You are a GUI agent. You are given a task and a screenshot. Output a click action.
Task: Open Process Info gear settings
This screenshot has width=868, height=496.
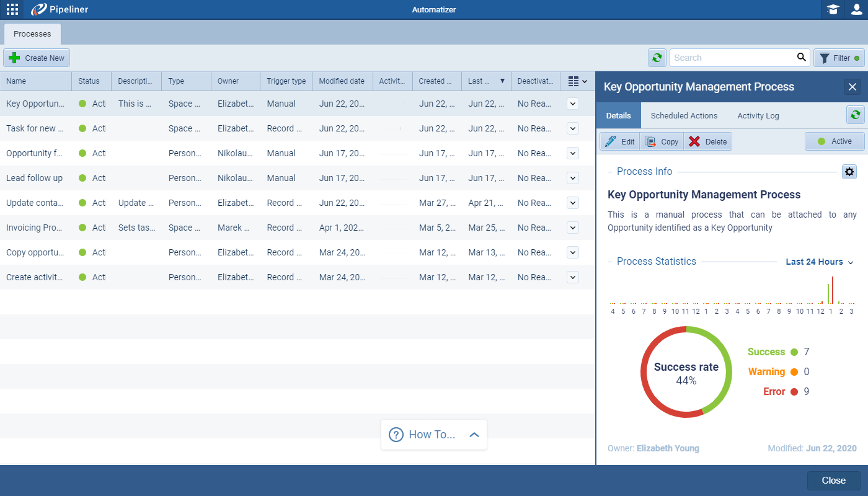(x=849, y=172)
